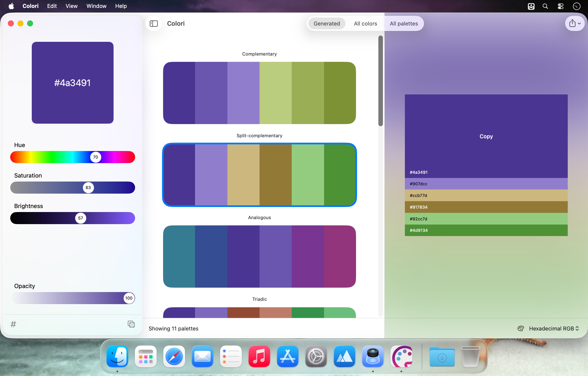The width and height of the screenshot is (588, 376).
Task: Open the blue lens app in the dock
Action: pos(373,356)
